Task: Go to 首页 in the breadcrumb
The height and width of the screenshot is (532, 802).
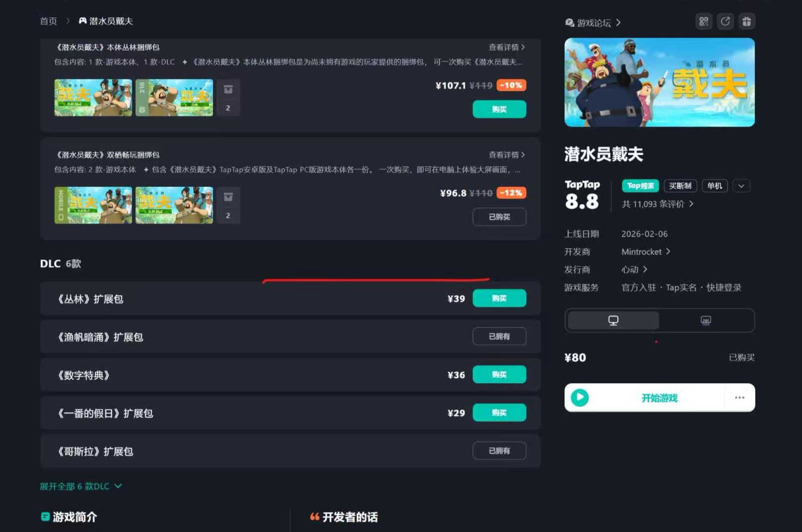Action: point(49,21)
